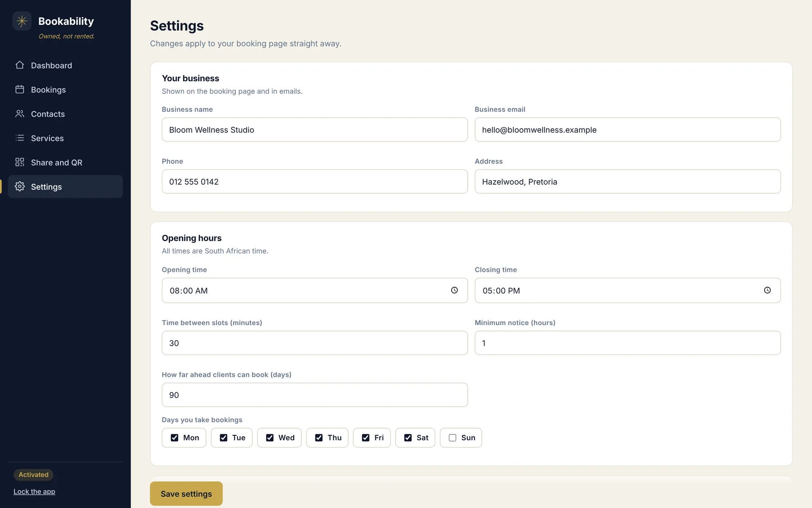
Task: Click the Settings gear icon
Action: point(19,186)
